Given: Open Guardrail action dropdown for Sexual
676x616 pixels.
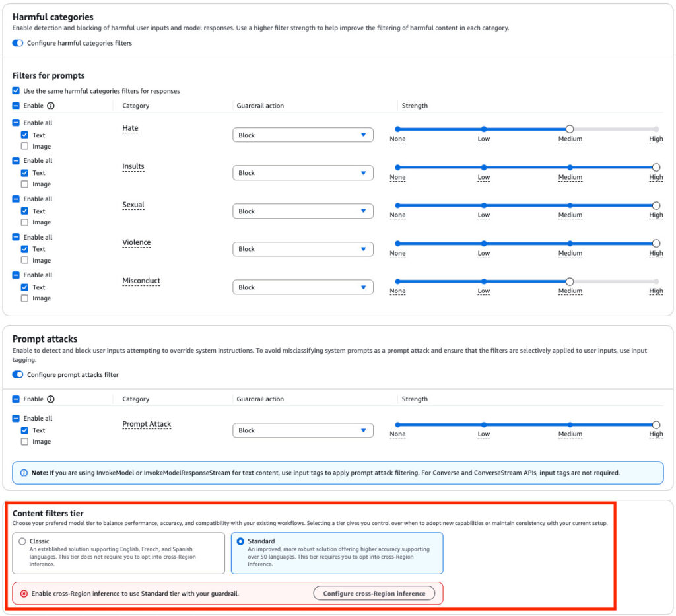Looking at the screenshot, I should (x=302, y=211).
